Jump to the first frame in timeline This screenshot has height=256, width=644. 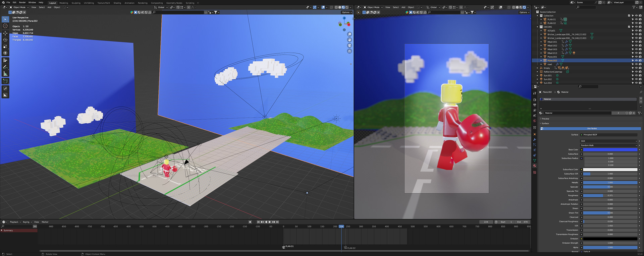click(258, 222)
